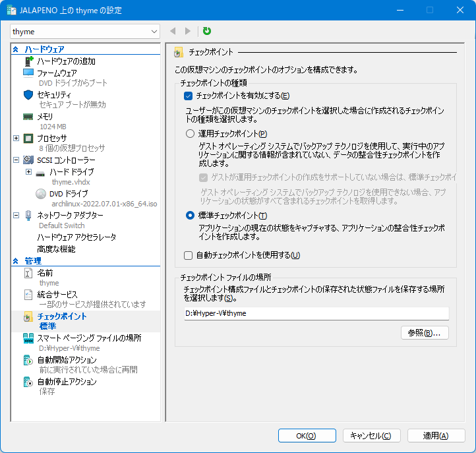This screenshot has width=476, height=453.
Task: Click 標準 under チェックポイント tree item
Action: click(x=47, y=326)
